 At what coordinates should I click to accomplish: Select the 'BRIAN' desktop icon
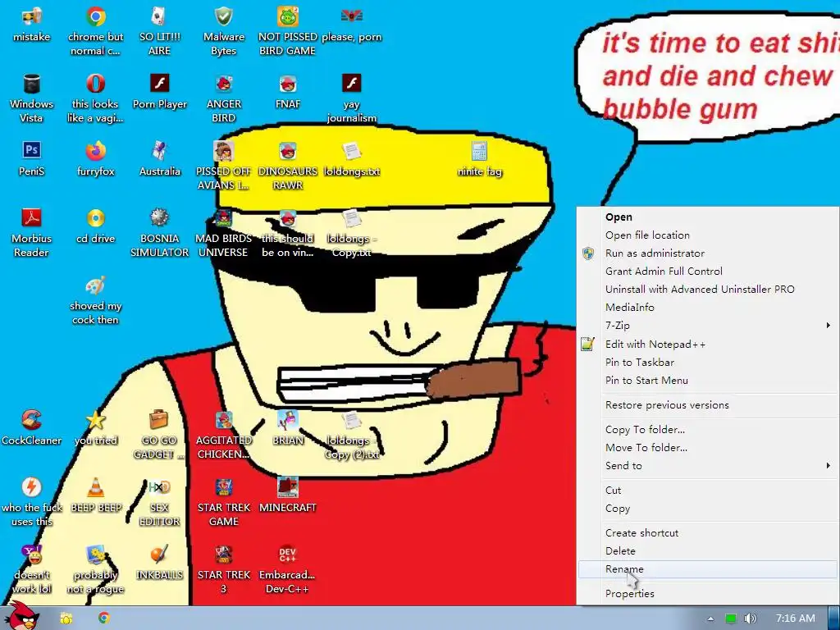288,428
